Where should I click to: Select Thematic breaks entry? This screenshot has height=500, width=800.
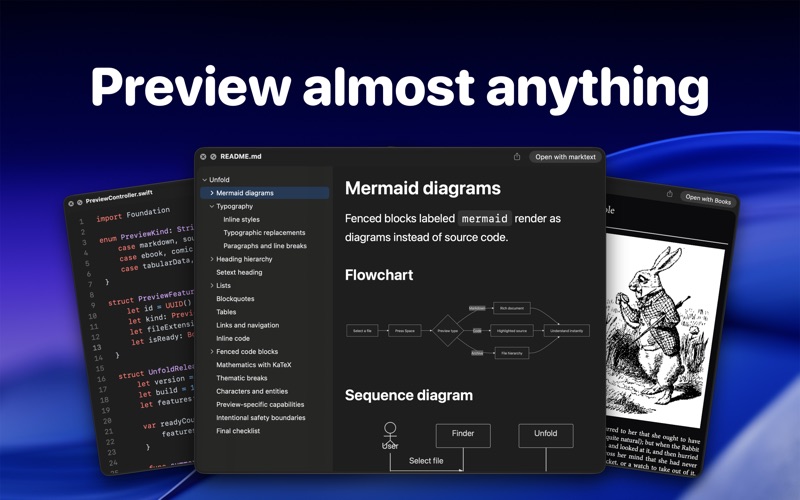click(241, 378)
